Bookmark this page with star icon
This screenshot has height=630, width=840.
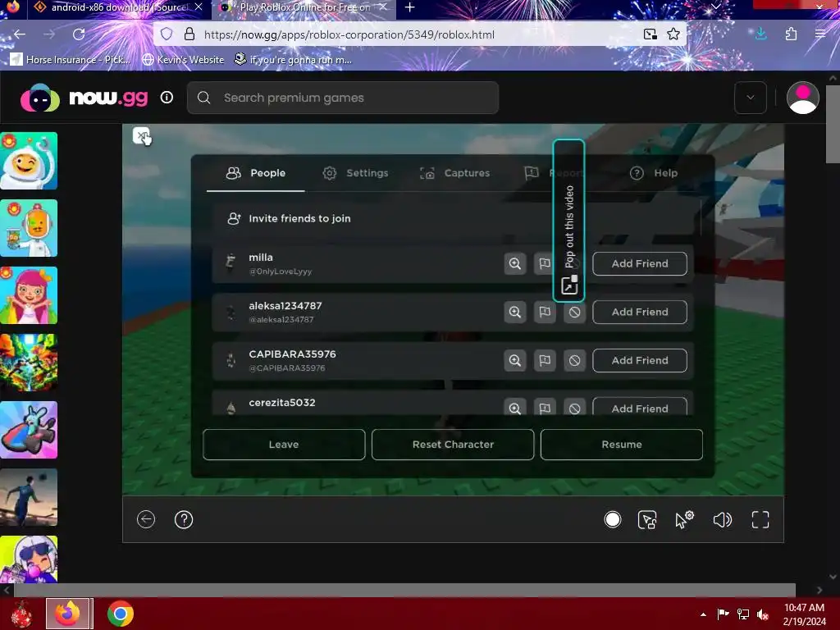coord(673,34)
